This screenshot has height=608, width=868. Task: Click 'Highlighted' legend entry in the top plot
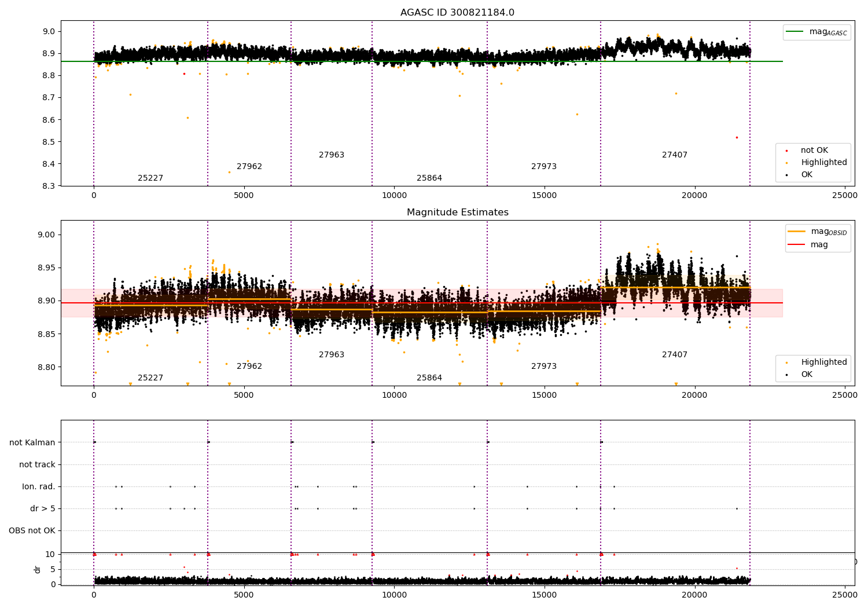click(824, 163)
